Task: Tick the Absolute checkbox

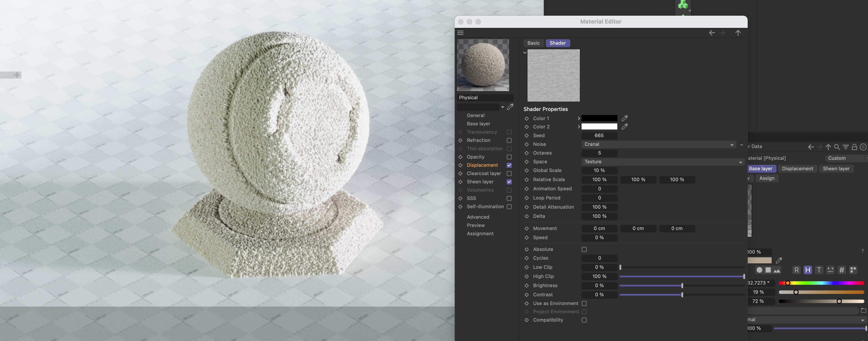Action: [x=584, y=249]
